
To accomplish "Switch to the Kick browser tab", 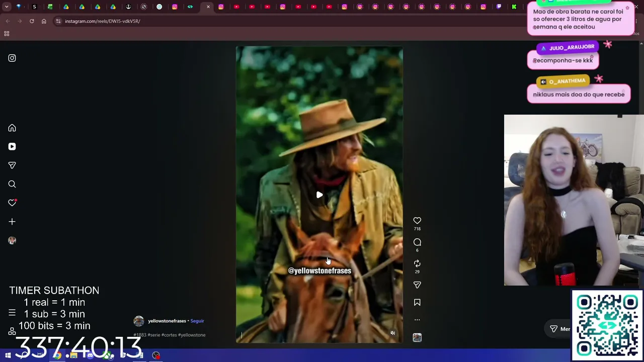I will (x=514, y=7).
